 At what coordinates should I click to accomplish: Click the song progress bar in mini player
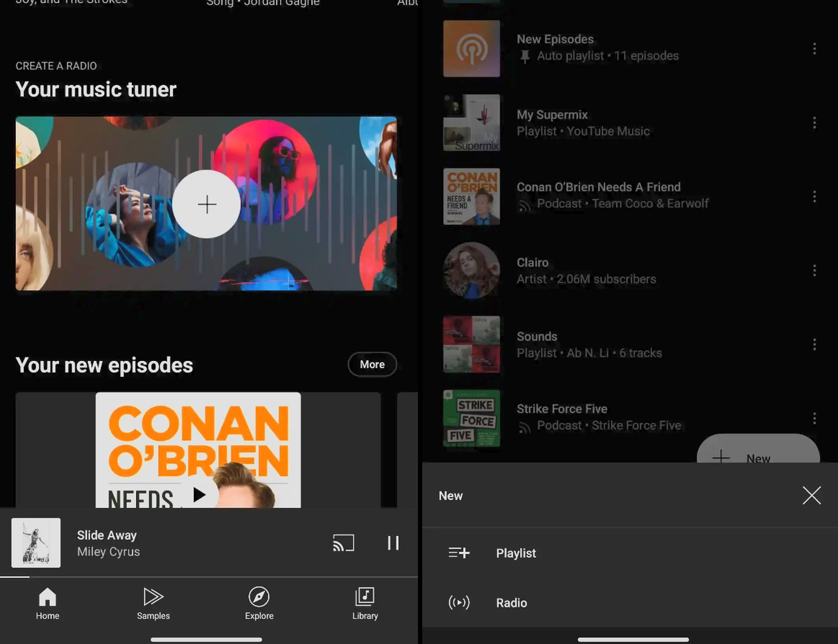click(x=209, y=577)
